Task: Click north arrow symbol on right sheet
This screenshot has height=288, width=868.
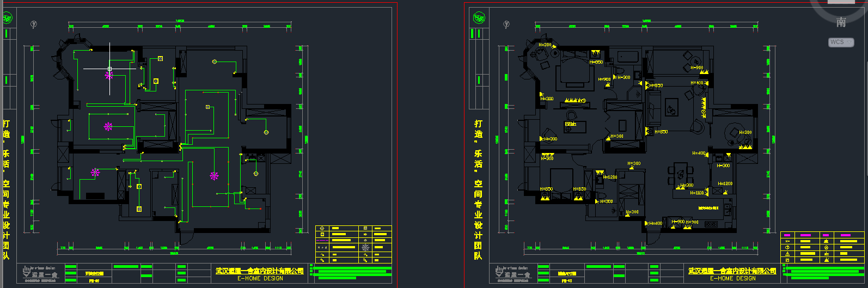Action: pos(506,24)
